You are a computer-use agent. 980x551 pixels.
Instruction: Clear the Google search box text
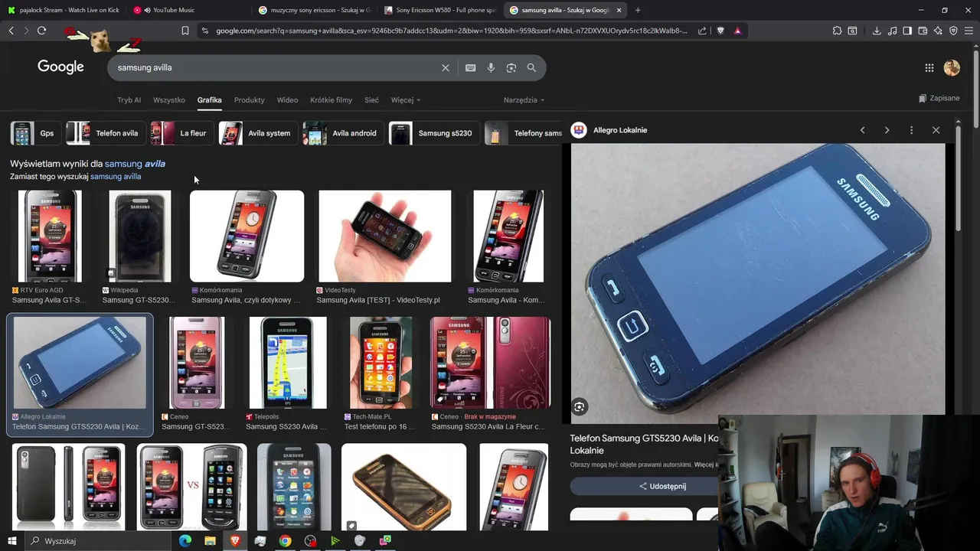pyautogui.click(x=446, y=67)
